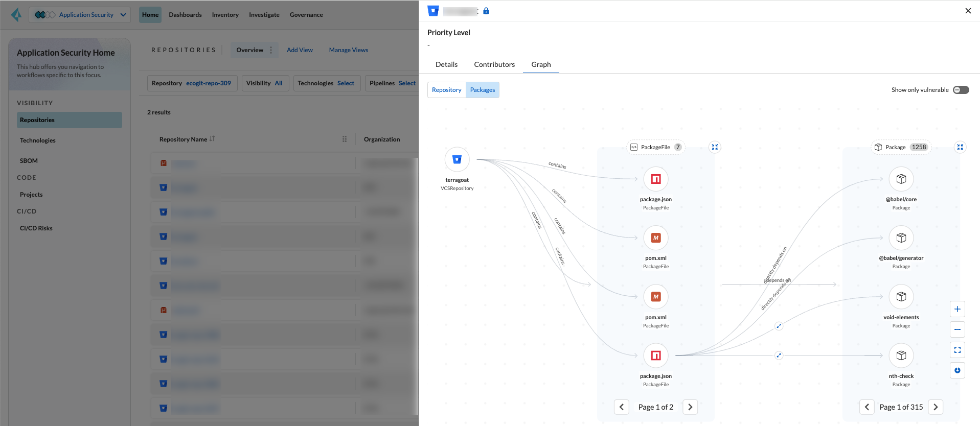The height and width of the screenshot is (426, 980).
Task: Go to next Package page
Action: pyautogui.click(x=936, y=407)
